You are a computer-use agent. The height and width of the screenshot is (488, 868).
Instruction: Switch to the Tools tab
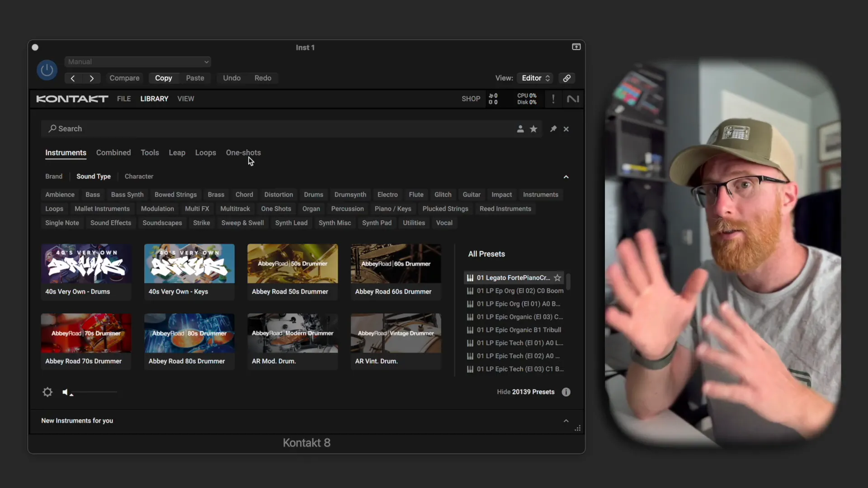tap(150, 153)
